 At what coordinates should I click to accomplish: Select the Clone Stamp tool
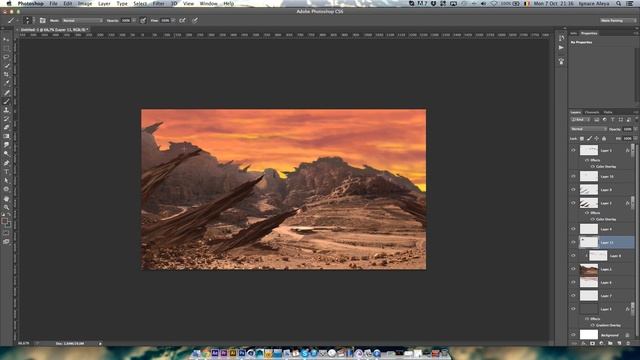(x=6, y=110)
